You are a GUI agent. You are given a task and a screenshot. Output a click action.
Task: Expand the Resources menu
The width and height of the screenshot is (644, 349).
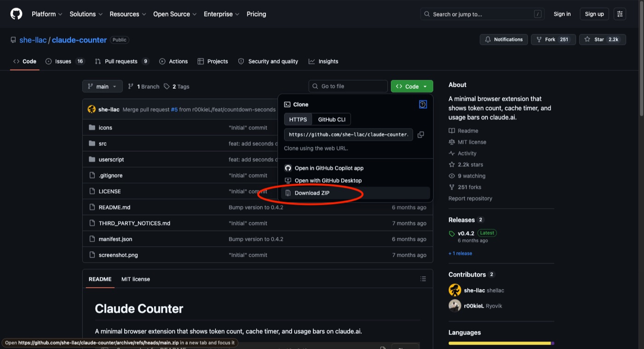[127, 14]
